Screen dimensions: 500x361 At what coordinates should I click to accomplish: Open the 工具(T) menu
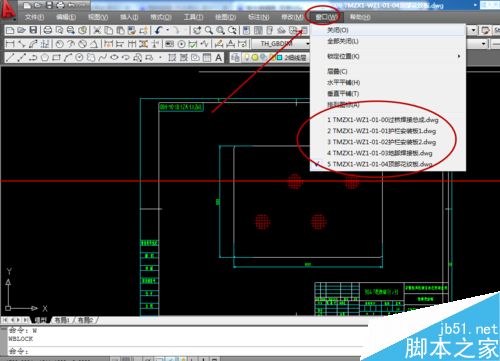pyautogui.click(x=193, y=17)
